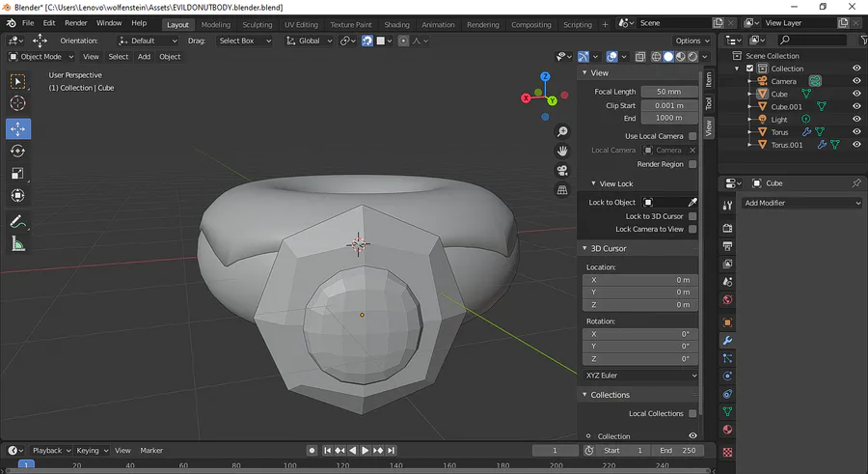Click the pan hand viewport icon

[562, 151]
